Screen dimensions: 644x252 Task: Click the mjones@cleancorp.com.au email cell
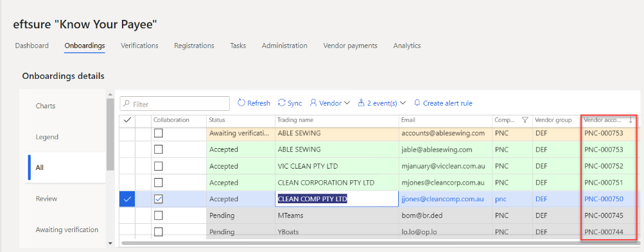445,182
